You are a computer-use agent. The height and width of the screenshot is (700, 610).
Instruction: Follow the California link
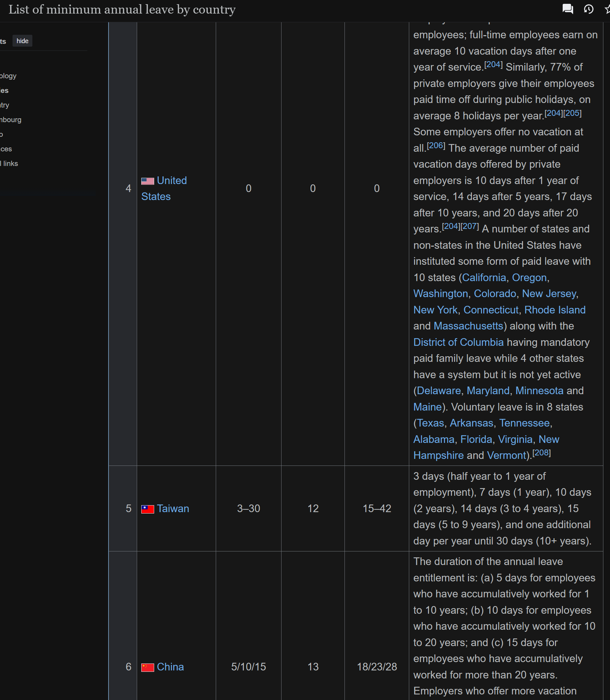point(484,278)
